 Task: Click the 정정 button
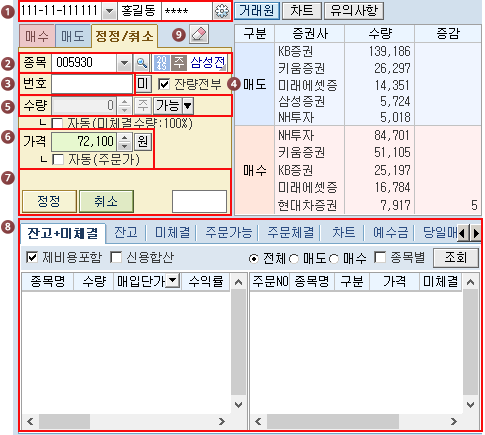click(x=49, y=201)
